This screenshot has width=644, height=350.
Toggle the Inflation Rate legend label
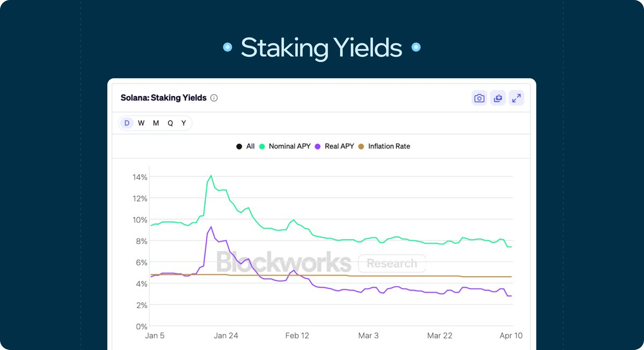[x=389, y=146]
